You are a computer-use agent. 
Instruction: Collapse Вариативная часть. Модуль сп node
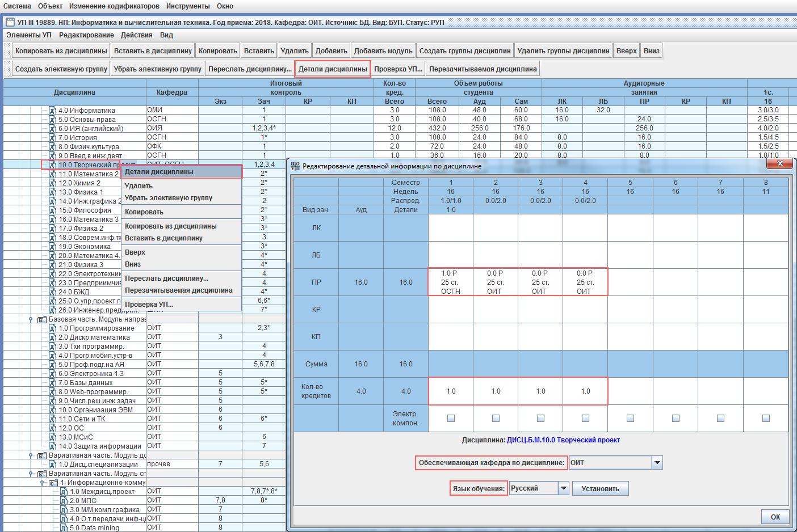[31, 474]
